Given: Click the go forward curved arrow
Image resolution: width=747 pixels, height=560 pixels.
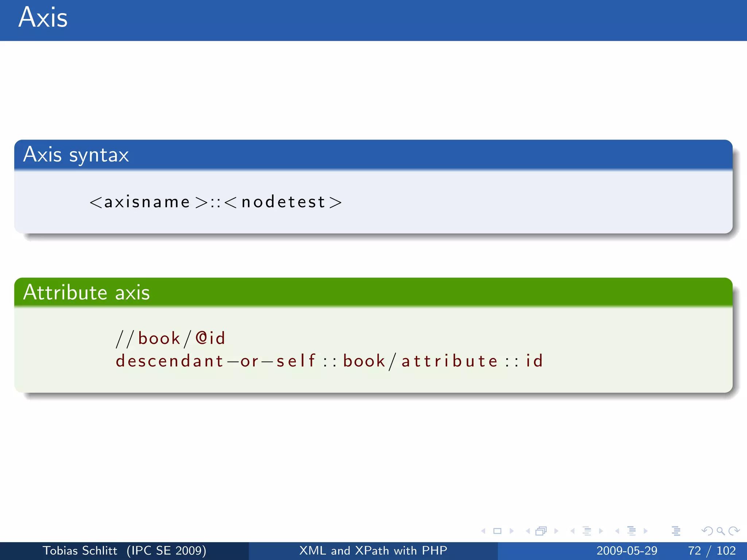Looking at the screenshot, I should 734,531.
